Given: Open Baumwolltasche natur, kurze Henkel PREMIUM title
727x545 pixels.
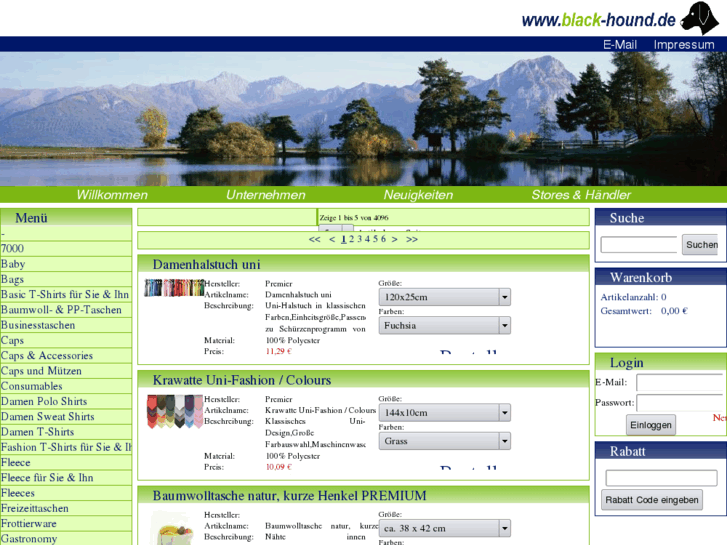Looking at the screenshot, I should click(289, 496).
